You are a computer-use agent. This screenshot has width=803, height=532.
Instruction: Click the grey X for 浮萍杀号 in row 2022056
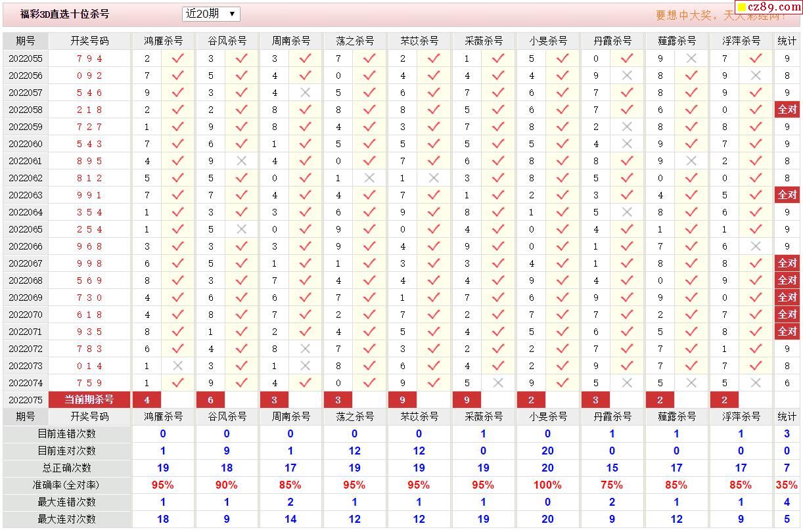(756, 76)
